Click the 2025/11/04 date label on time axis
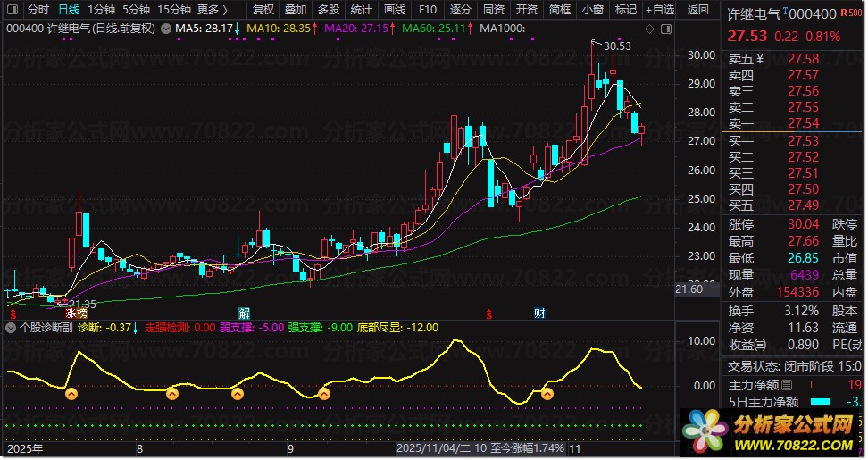Viewport: 868px width, 460px height. (434, 447)
